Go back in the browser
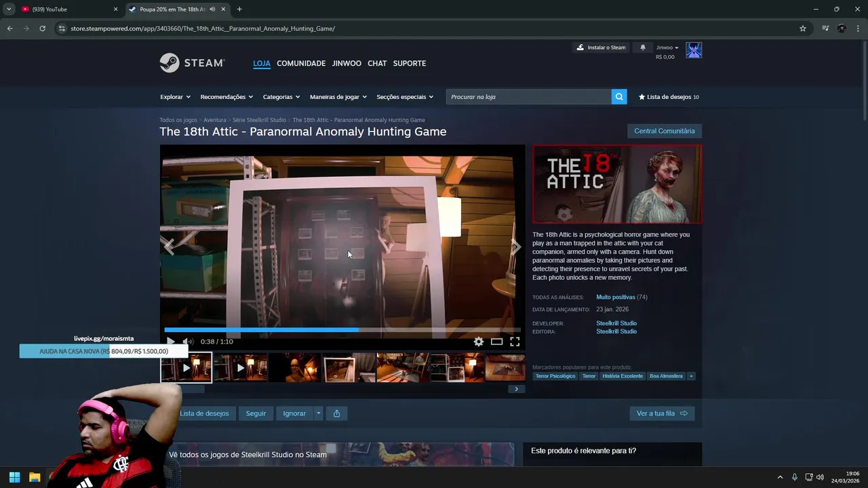Screen dimensions: 868x488 (x=9, y=28)
